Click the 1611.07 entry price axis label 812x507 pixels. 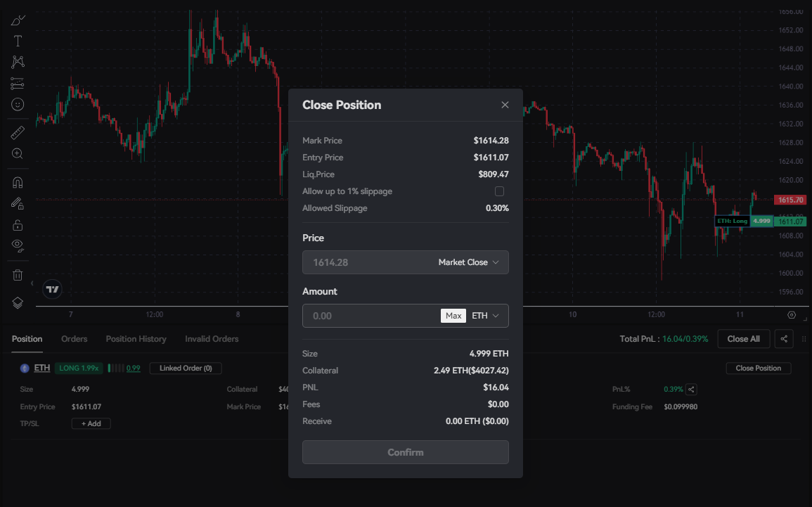(790, 222)
